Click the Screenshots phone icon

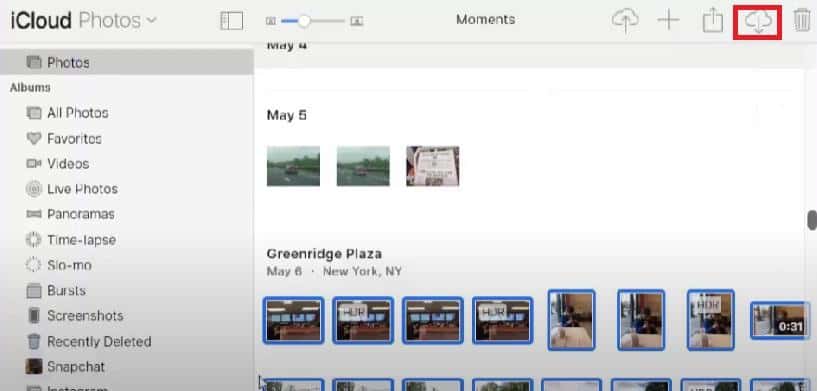click(34, 315)
